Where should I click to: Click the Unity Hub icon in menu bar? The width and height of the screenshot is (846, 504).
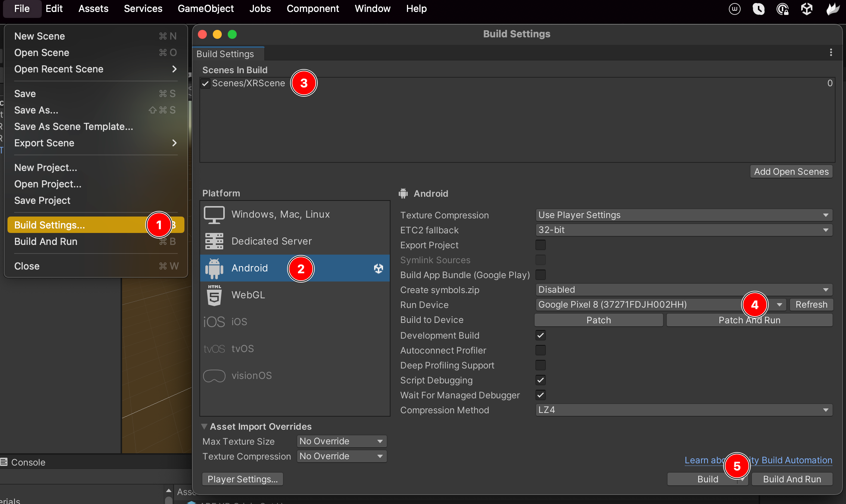[x=806, y=9]
